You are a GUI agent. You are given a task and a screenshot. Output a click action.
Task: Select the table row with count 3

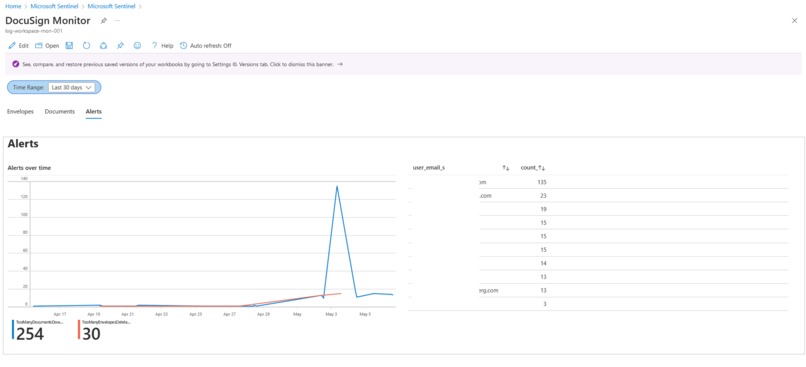coord(598,304)
